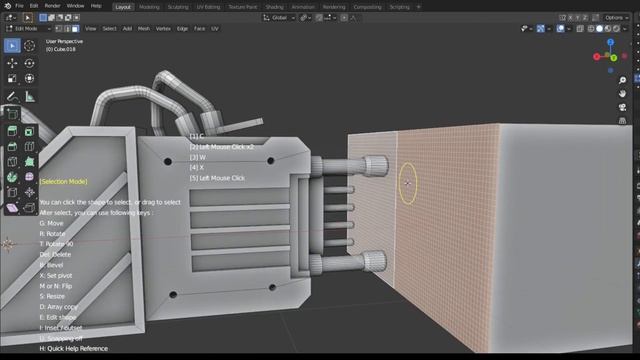Activate the Scale tool

12,78
